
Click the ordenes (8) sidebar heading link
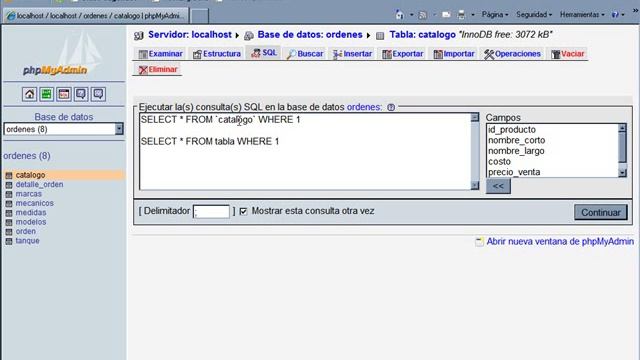(27, 156)
